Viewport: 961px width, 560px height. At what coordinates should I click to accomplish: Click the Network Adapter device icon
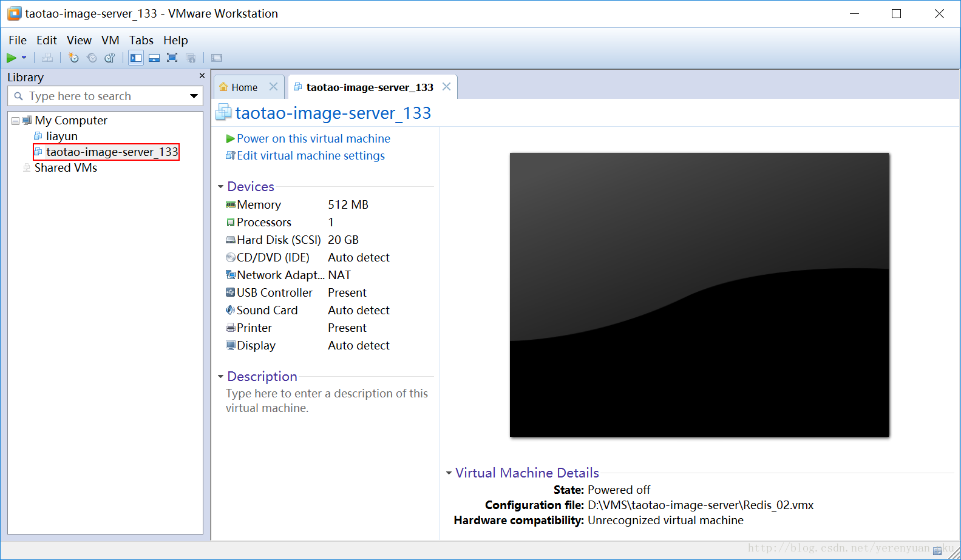[x=231, y=275]
